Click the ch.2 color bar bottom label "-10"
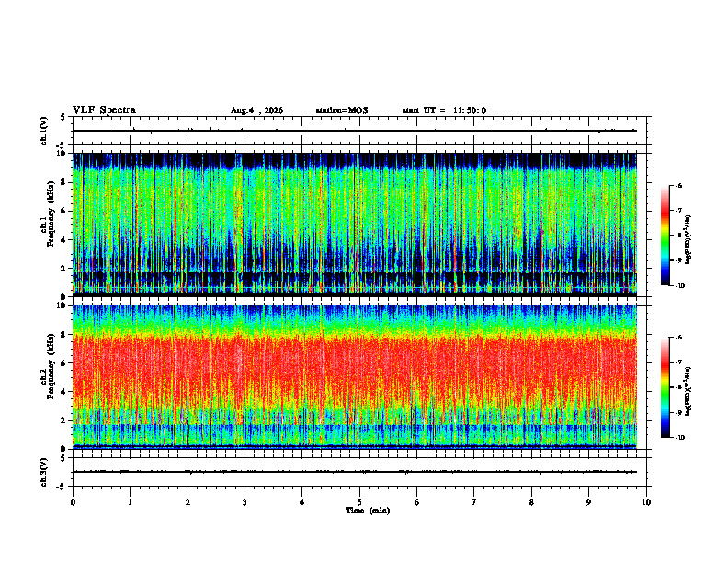Screen dimensions: 728x563 679,438
